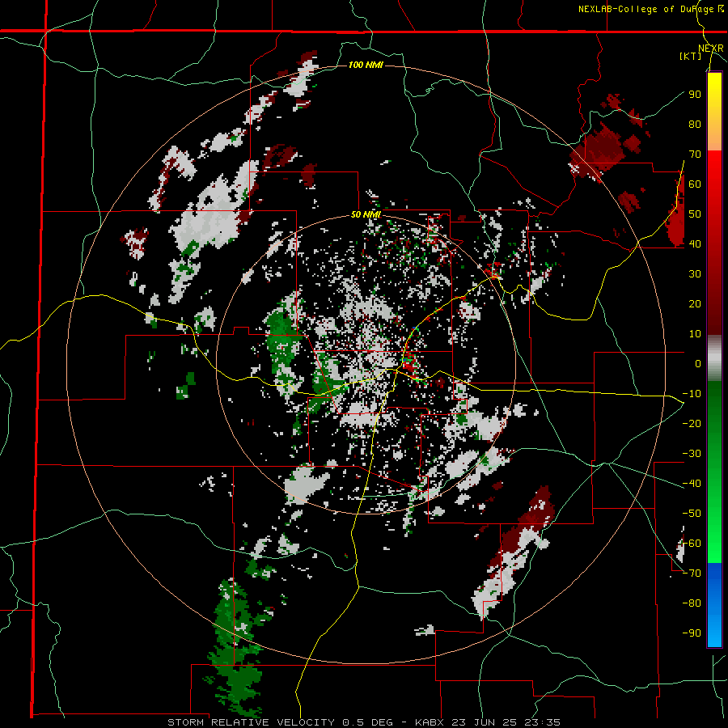Click the -50 value on the velocity scale
The image size is (728, 728).
(x=692, y=514)
